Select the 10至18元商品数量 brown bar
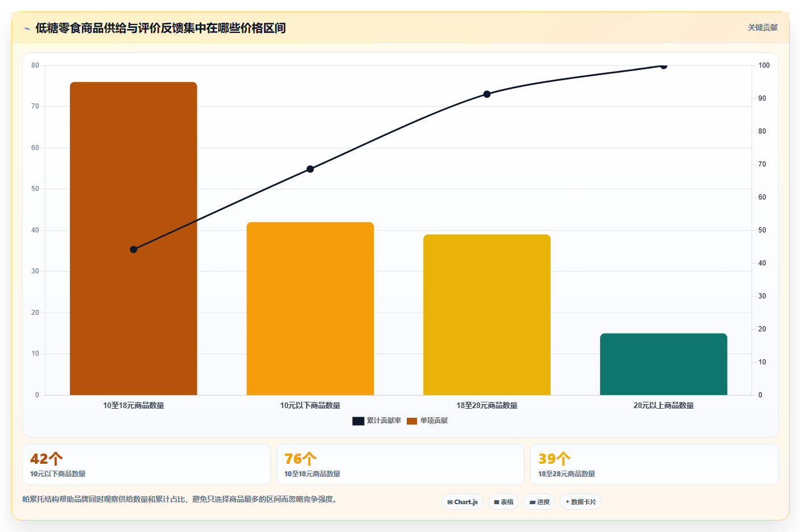This screenshot has height=532, width=801. click(x=134, y=239)
